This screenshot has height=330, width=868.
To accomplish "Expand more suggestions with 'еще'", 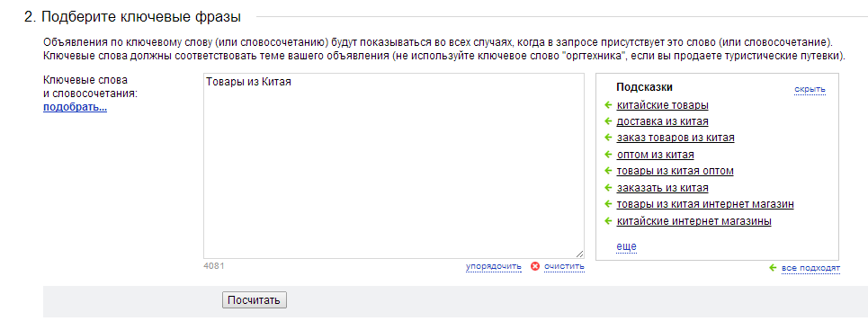I will point(626,245).
